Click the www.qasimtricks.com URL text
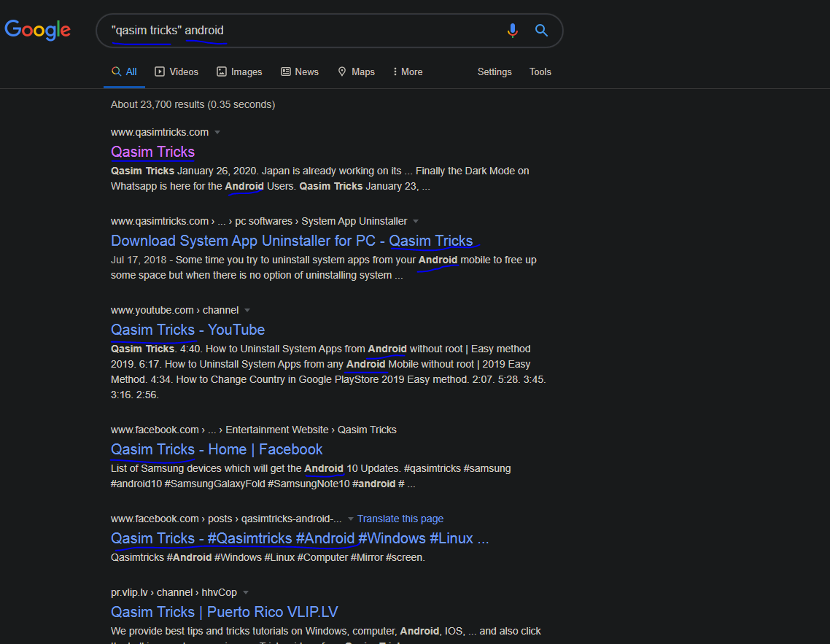The width and height of the screenshot is (830, 644). click(x=159, y=132)
